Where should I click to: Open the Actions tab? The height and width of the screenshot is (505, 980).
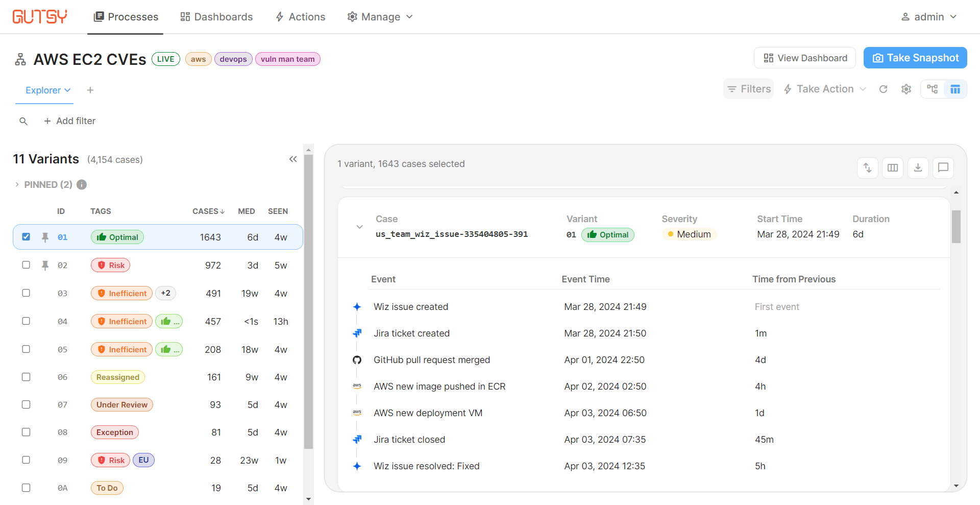point(300,17)
